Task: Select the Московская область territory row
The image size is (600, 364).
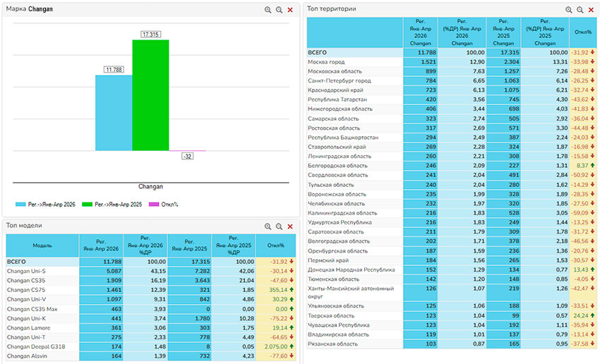Action: pos(452,71)
